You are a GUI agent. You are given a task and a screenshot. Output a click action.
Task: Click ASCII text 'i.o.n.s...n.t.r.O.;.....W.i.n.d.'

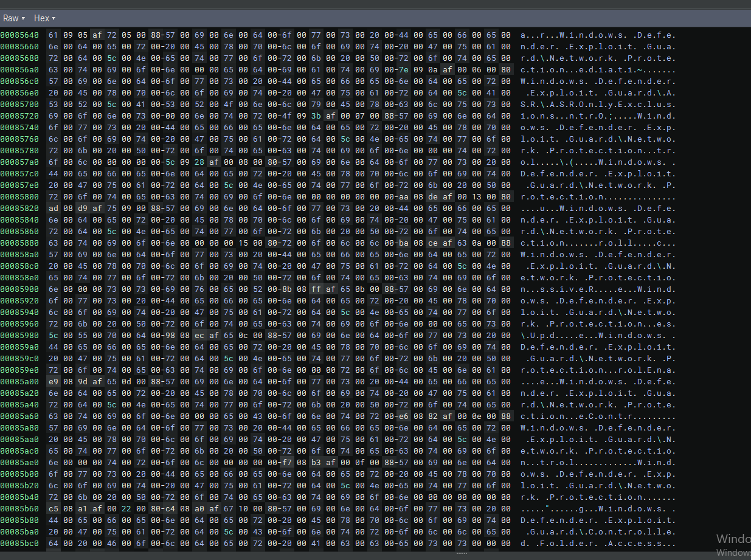click(598, 116)
